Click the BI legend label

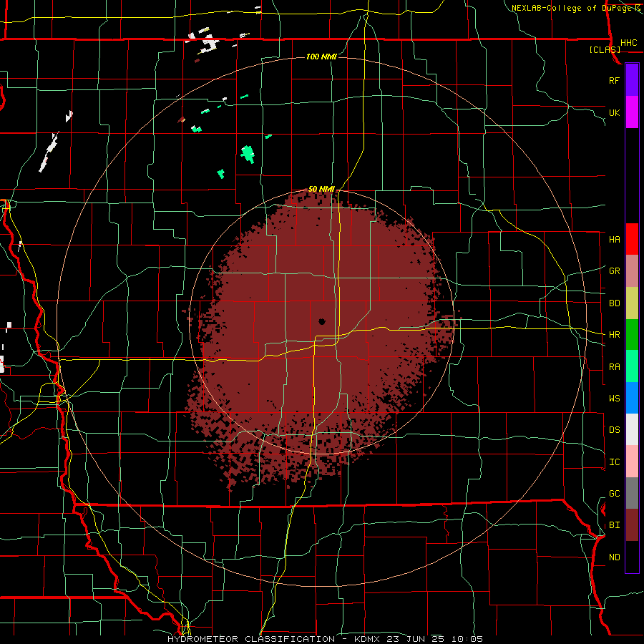615,525
